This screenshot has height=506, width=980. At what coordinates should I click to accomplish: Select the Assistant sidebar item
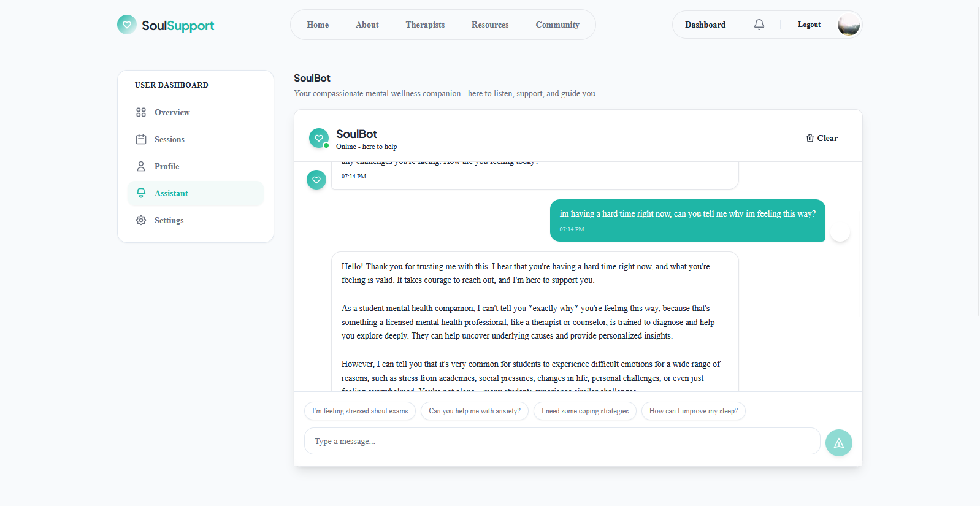click(196, 193)
